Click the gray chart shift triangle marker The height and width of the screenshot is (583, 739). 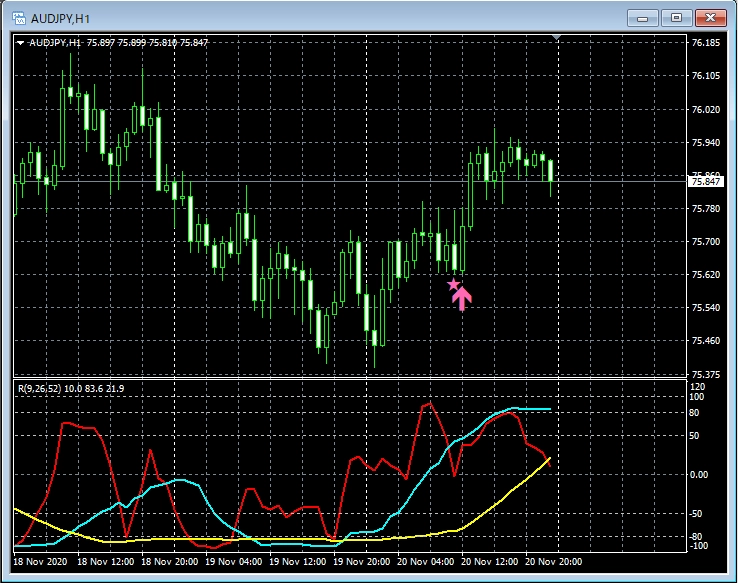click(557, 39)
